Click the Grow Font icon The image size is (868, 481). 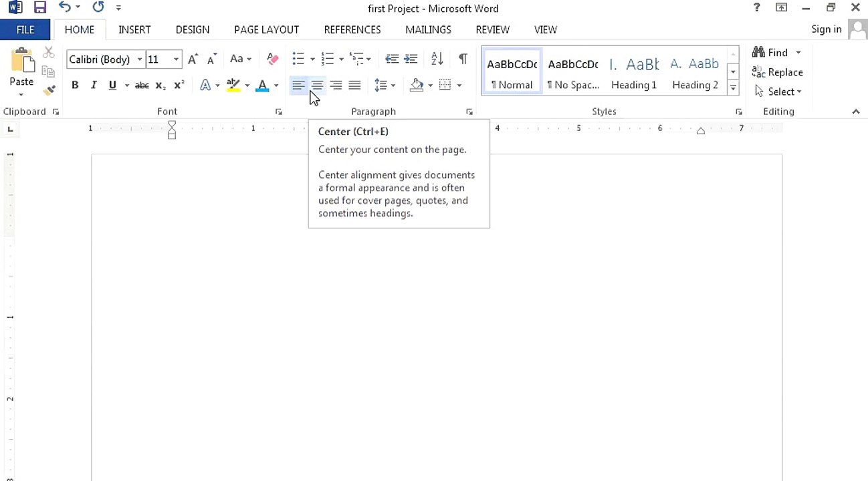point(193,59)
